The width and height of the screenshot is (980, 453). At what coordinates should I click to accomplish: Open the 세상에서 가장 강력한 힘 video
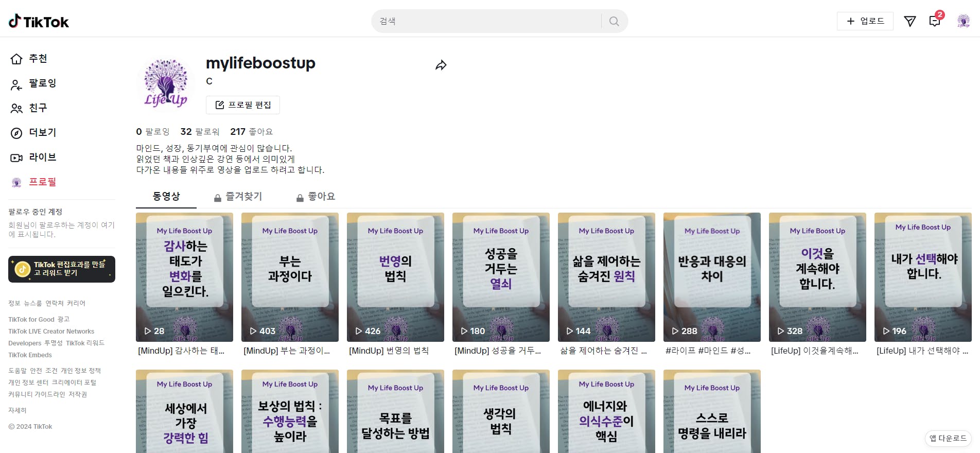coord(184,411)
